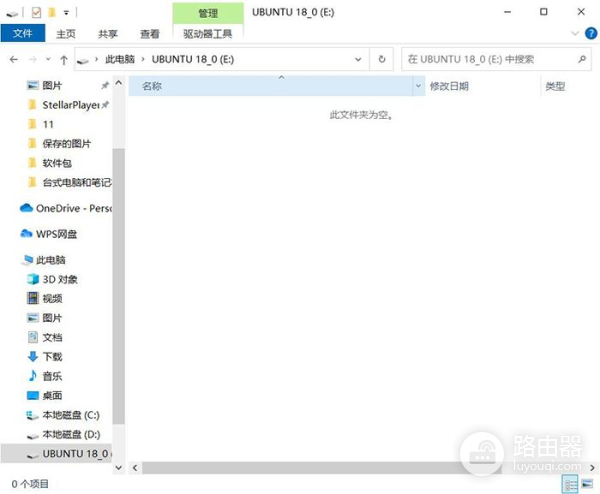Select WPS网盘 in the sidebar
This screenshot has width=600, height=494.
pyautogui.click(x=56, y=234)
